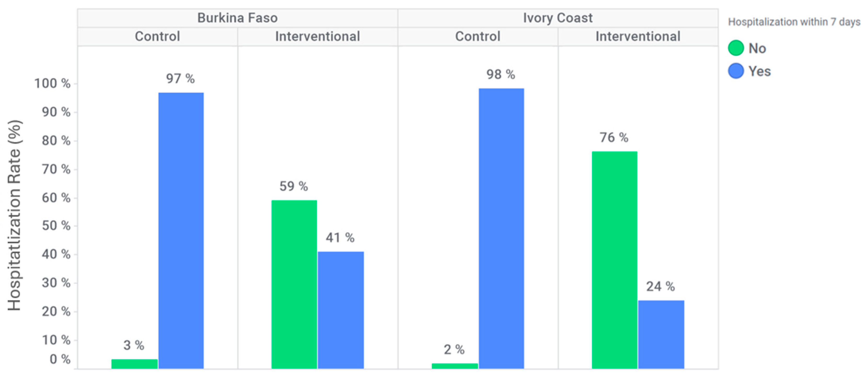
Task: Click the blue 24 % bar
Action: click(661, 334)
